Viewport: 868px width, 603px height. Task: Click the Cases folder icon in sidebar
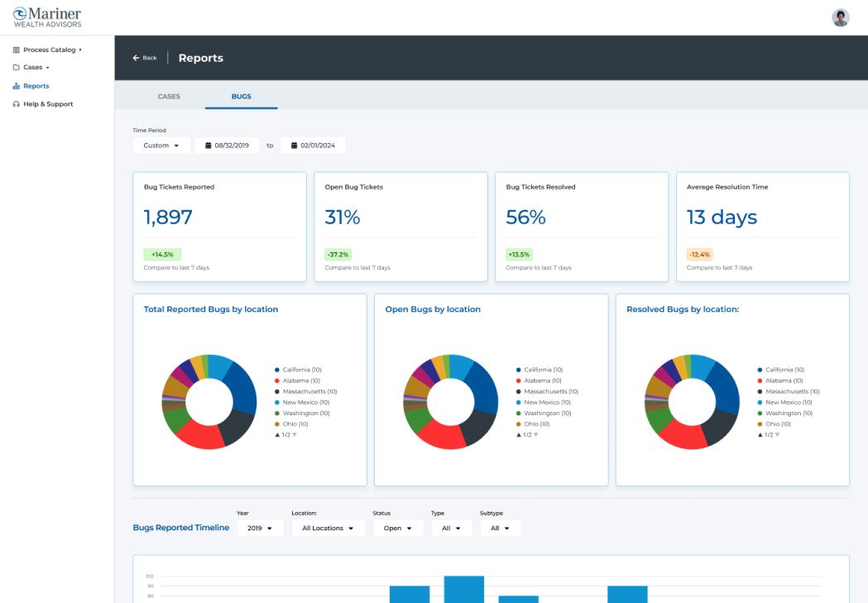(17, 68)
